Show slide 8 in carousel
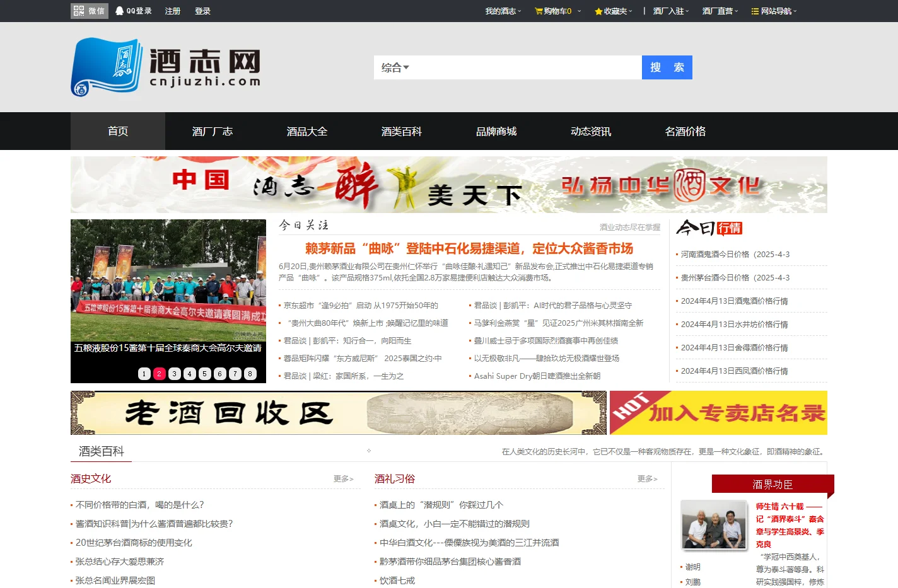This screenshot has width=898, height=588. (x=250, y=374)
